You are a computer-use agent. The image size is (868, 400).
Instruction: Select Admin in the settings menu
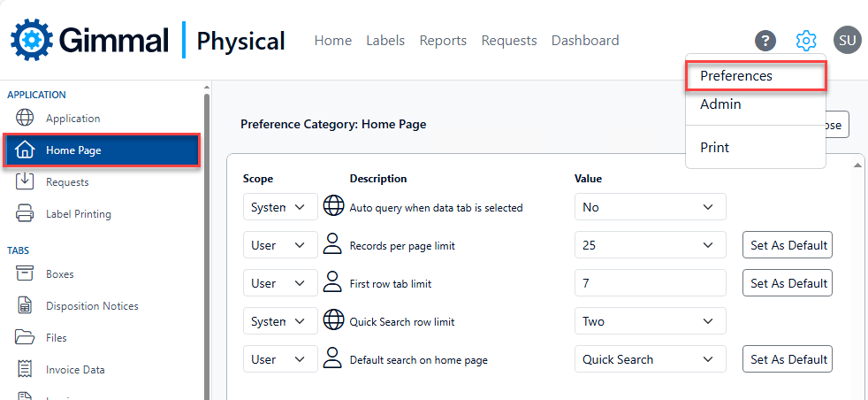click(x=720, y=104)
